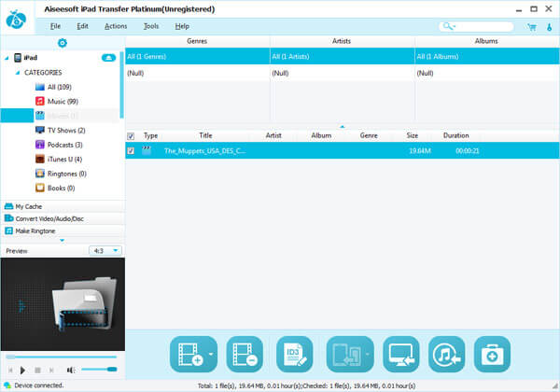Select All (1 Albums) entry
This screenshot has height=392, width=560.
tap(487, 56)
